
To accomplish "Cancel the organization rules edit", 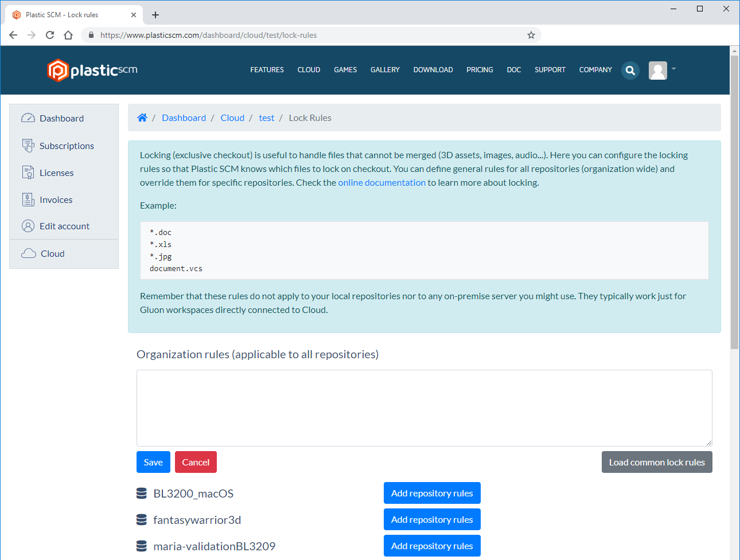I will 196,462.
